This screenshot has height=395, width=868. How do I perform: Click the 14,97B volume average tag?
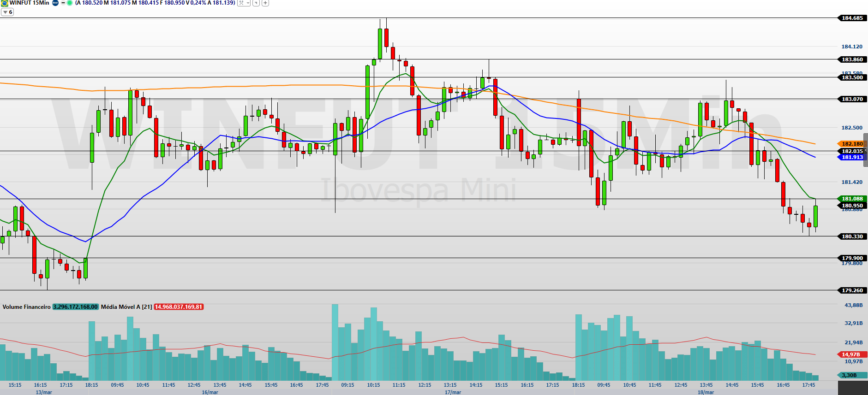tap(851, 354)
